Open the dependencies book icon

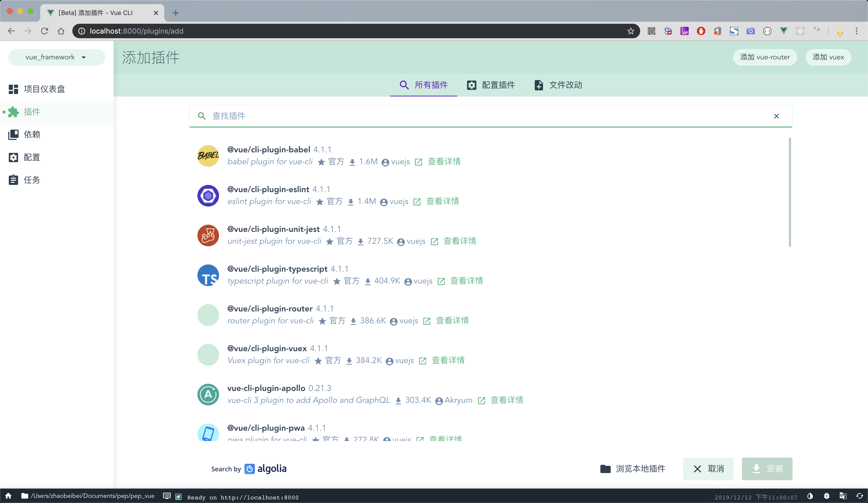click(x=13, y=135)
